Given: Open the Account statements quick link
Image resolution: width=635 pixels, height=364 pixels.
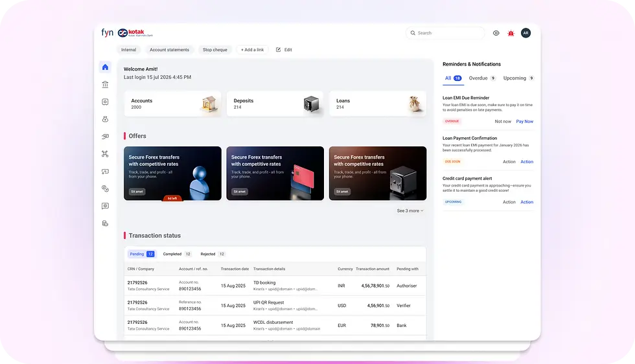Looking at the screenshot, I should click(x=169, y=50).
